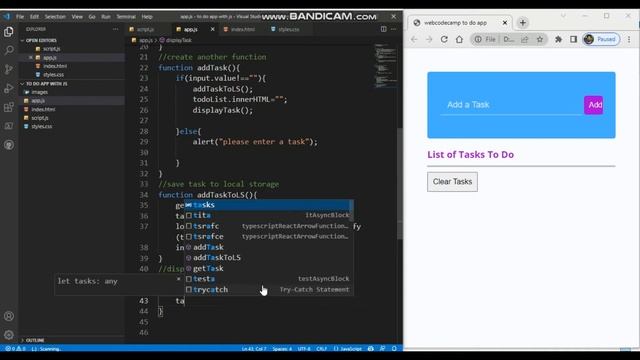The image size is (640, 360).
Task: Click the notifications bell in status bar
Action: coord(394,349)
